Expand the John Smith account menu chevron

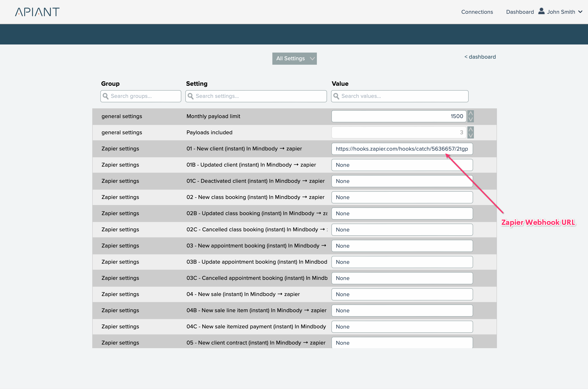tap(580, 12)
